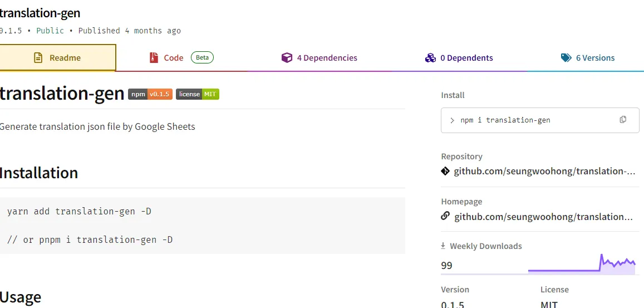This screenshot has height=308, width=644.
Task: Click the 'Install' sidebar label
Action: [453, 95]
